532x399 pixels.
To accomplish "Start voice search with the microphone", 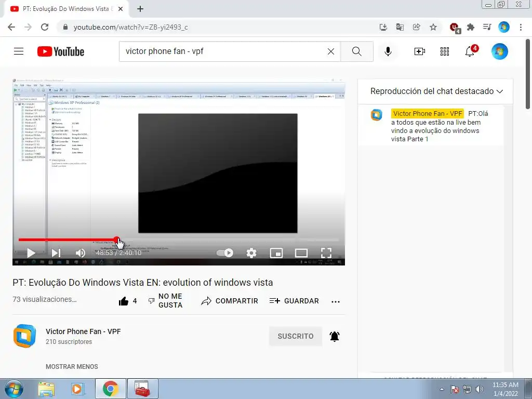I will click(x=388, y=51).
